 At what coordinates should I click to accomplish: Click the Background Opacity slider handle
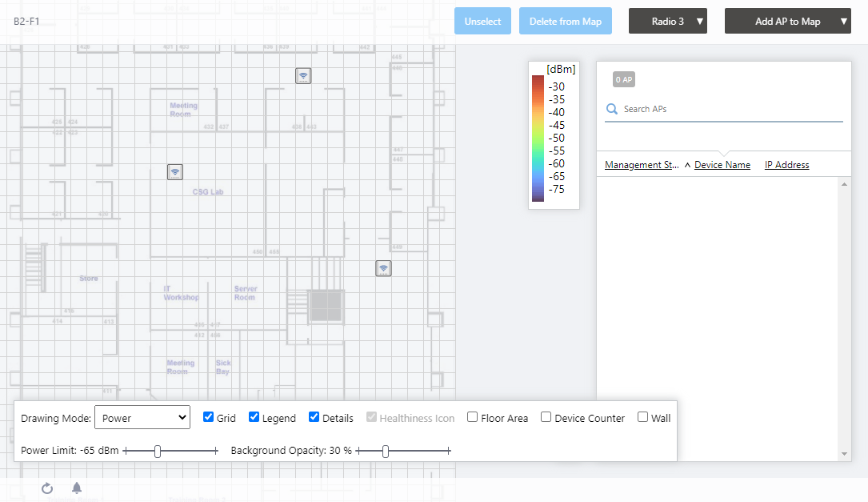pyautogui.click(x=386, y=451)
